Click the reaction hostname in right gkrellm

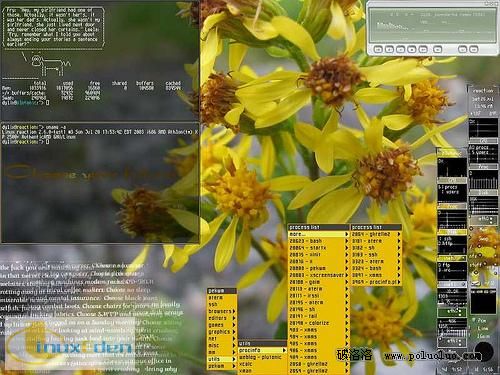pos(483,91)
